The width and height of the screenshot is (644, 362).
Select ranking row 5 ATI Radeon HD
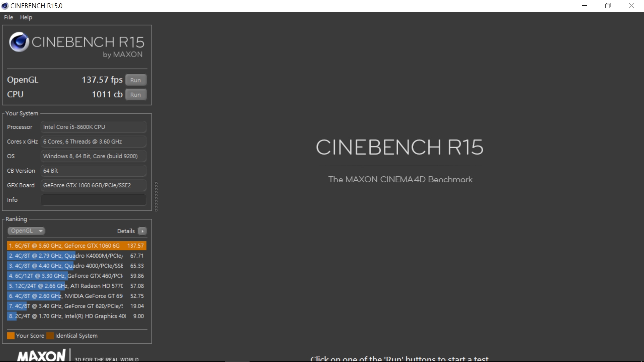click(77, 286)
